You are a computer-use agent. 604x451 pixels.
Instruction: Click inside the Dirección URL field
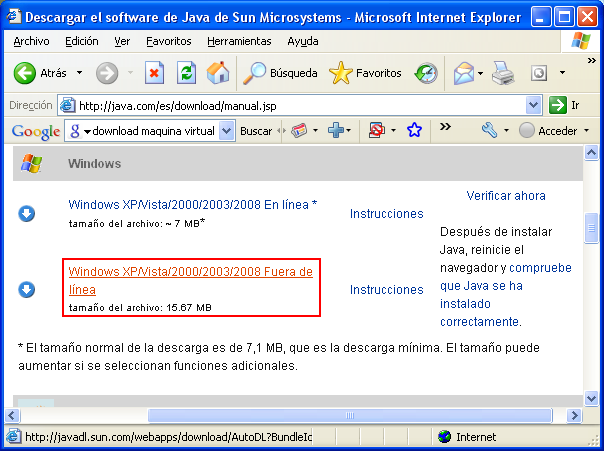(300, 105)
